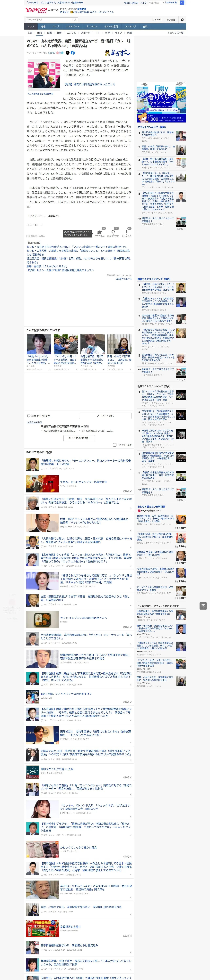The height and width of the screenshot is (980, 210).
Task: Play video ranking item 1 with 1:27 duration
Action: pyautogui.click(x=181, y=395)
